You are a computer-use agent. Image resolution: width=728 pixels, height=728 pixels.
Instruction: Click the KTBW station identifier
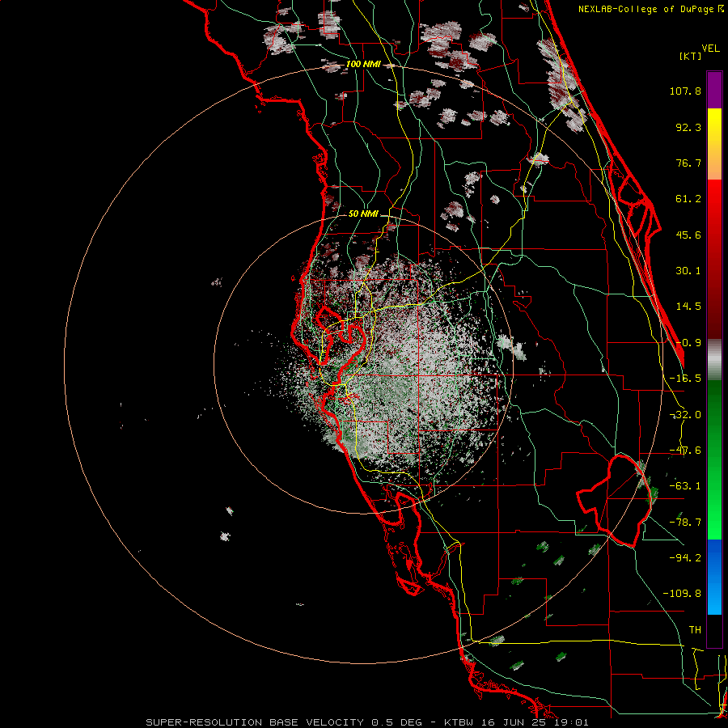coord(459,722)
